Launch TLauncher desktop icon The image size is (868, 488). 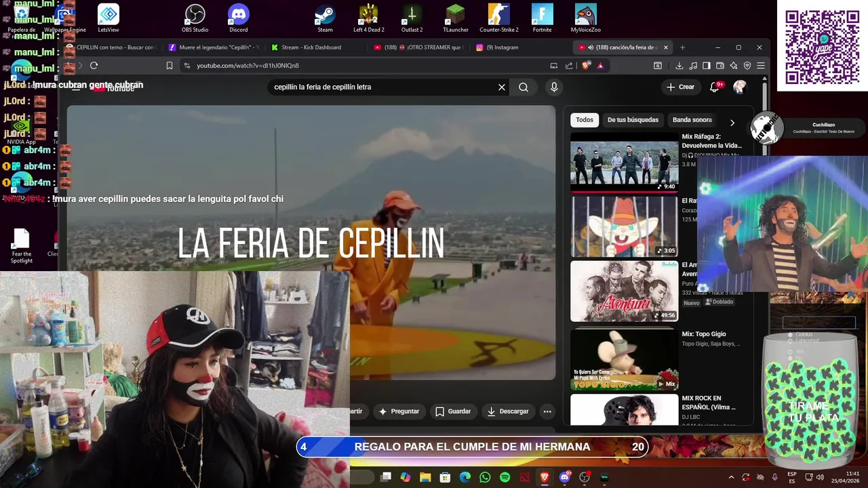click(x=455, y=18)
